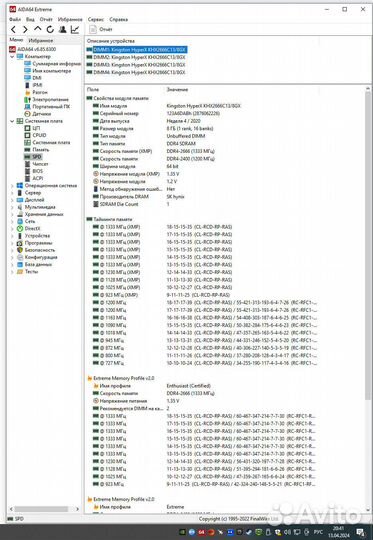The height and width of the screenshot is (540, 373).
Task: Collapse the Системная плата parent node
Action: 12,121
